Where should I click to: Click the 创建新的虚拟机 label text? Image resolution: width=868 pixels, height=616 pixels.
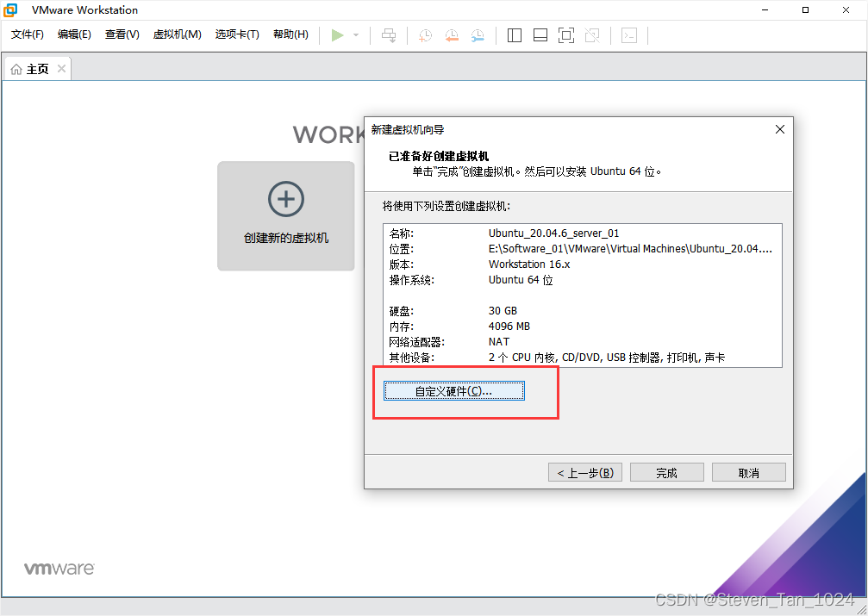click(286, 238)
